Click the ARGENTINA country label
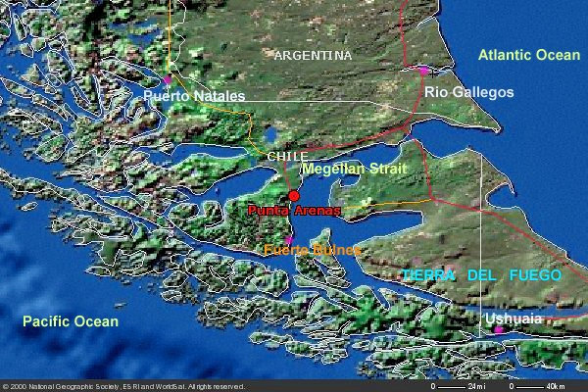This screenshot has width=588, height=392. pyautogui.click(x=313, y=56)
